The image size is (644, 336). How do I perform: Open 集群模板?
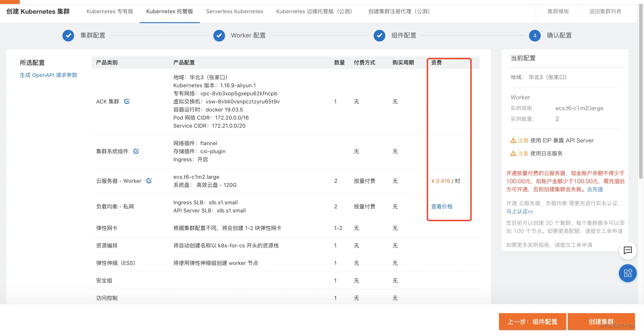[x=558, y=11]
